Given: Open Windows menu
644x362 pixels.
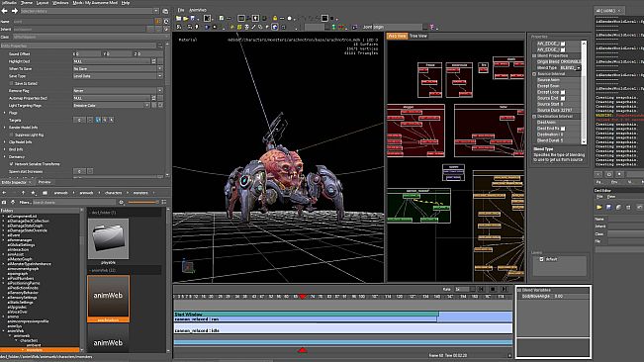Looking at the screenshot, I should click(60, 2).
